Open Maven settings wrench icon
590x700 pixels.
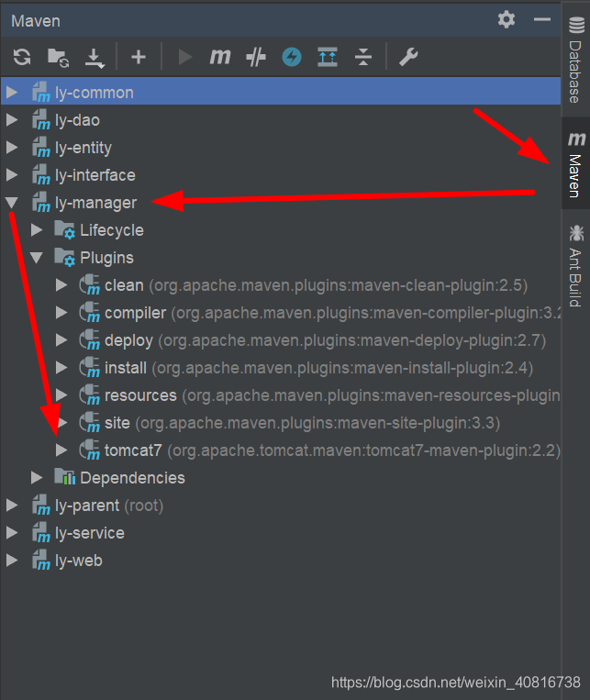tap(408, 57)
